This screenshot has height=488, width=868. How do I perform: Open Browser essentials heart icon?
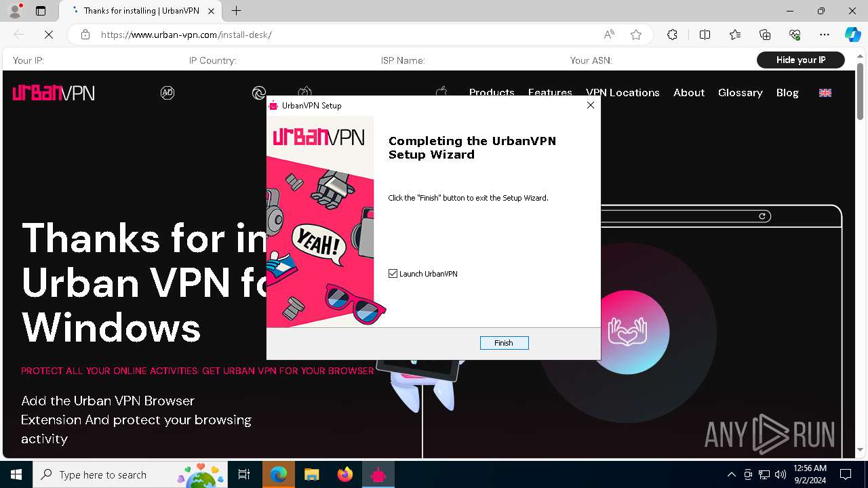point(795,35)
